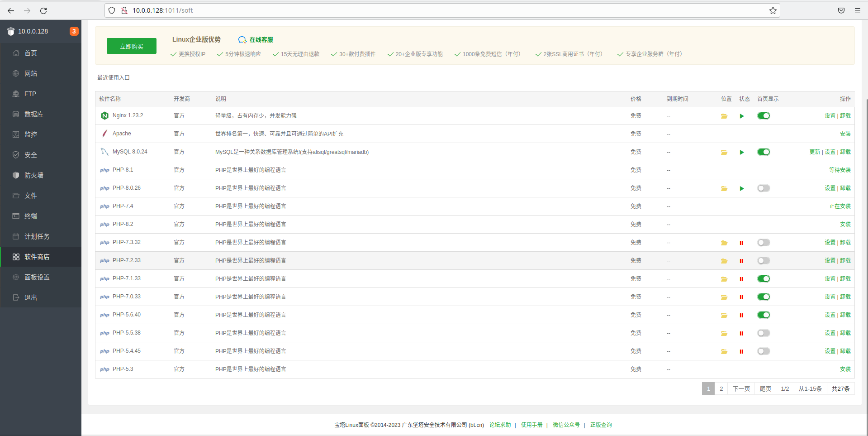
Task: Open 终端 in the sidebar
Action: coord(41,216)
